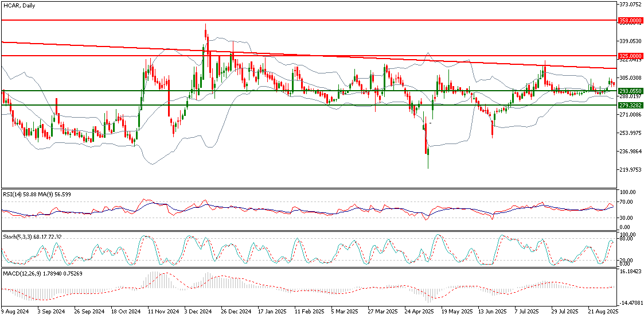The height and width of the screenshot is (318, 644).
Task: Click the 279.3282 green price label
Action: point(631,106)
